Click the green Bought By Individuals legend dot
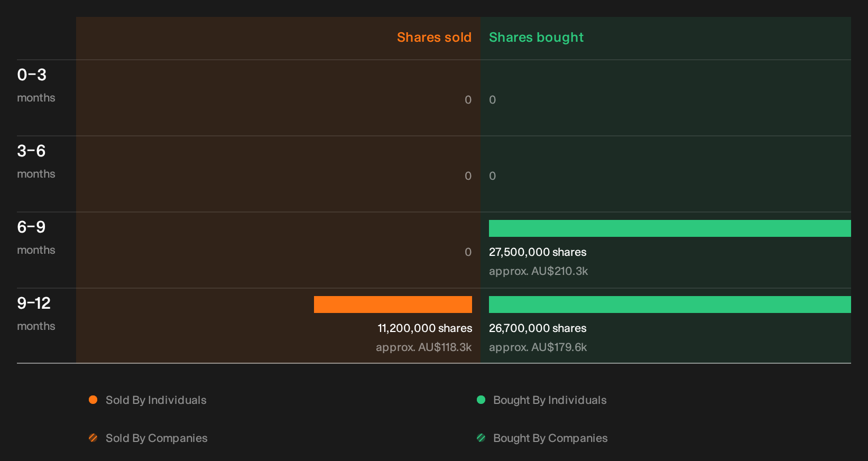868x461 pixels. point(481,400)
